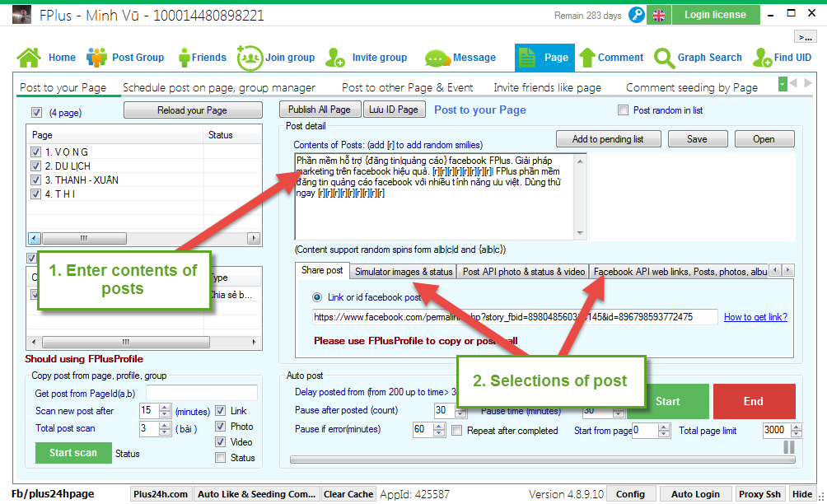Click the Login license button
This screenshot has width=827, height=504.
point(715,15)
